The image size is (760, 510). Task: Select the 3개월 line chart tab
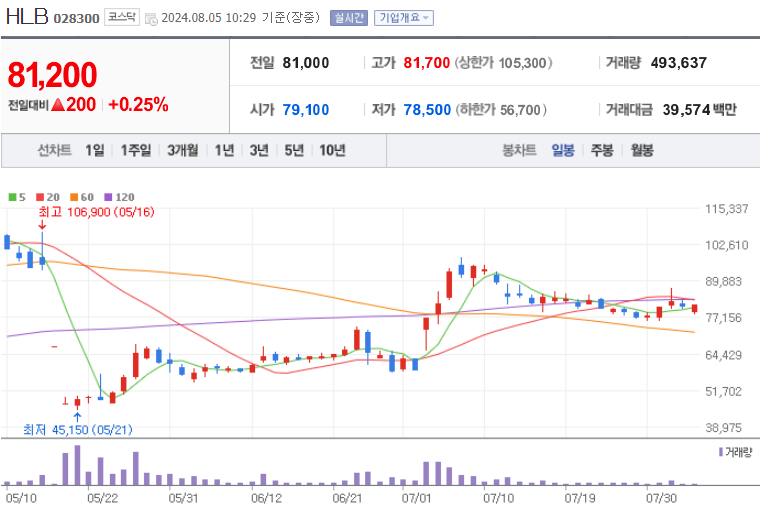point(182,150)
